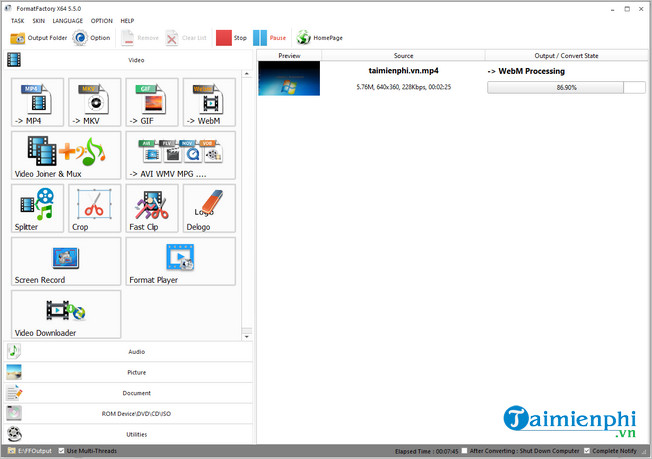The width and height of the screenshot is (652, 459).
Task: Choose the -> WebM conversion tile
Action: tap(210, 102)
